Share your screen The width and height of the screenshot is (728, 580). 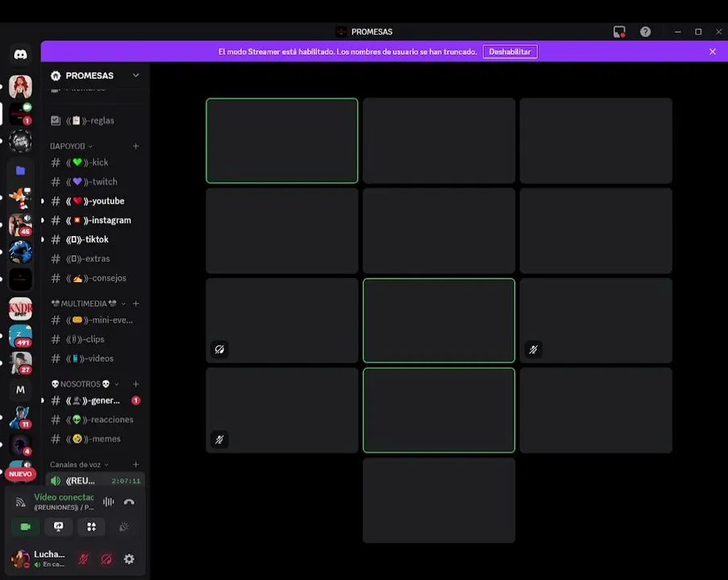(x=59, y=527)
